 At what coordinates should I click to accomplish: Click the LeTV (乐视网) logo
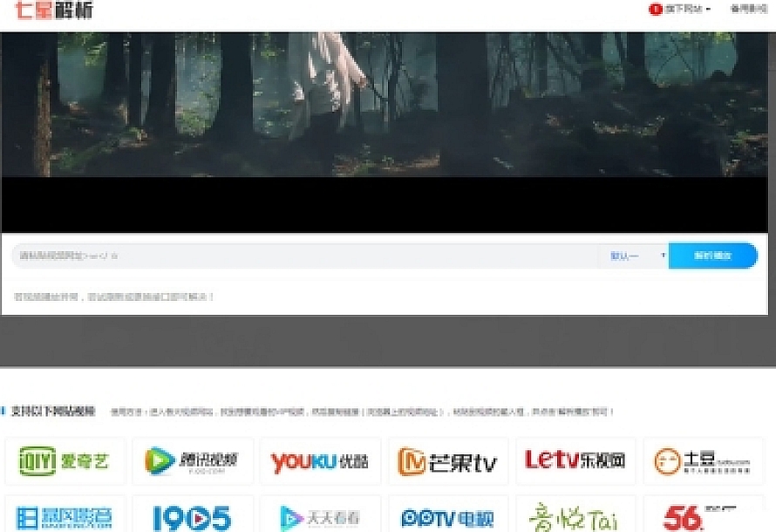coord(575,461)
